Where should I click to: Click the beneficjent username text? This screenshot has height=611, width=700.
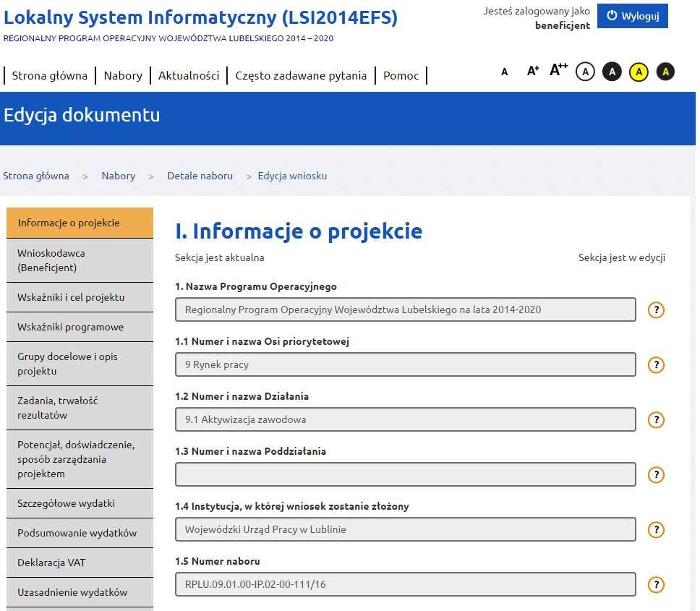coord(563,25)
